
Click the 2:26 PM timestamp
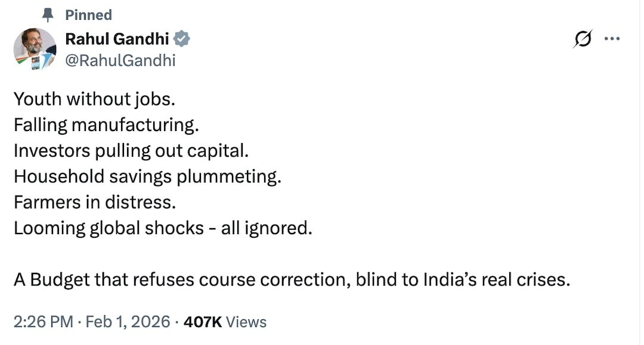click(43, 322)
